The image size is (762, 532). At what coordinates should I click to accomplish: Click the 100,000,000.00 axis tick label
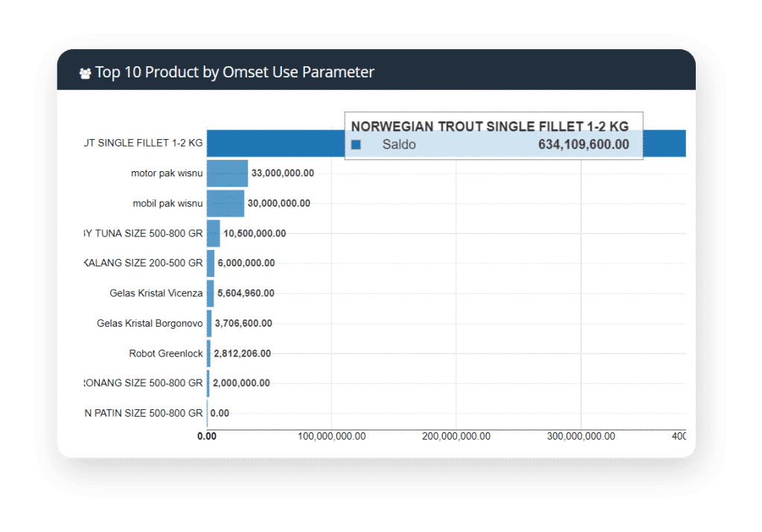point(331,436)
